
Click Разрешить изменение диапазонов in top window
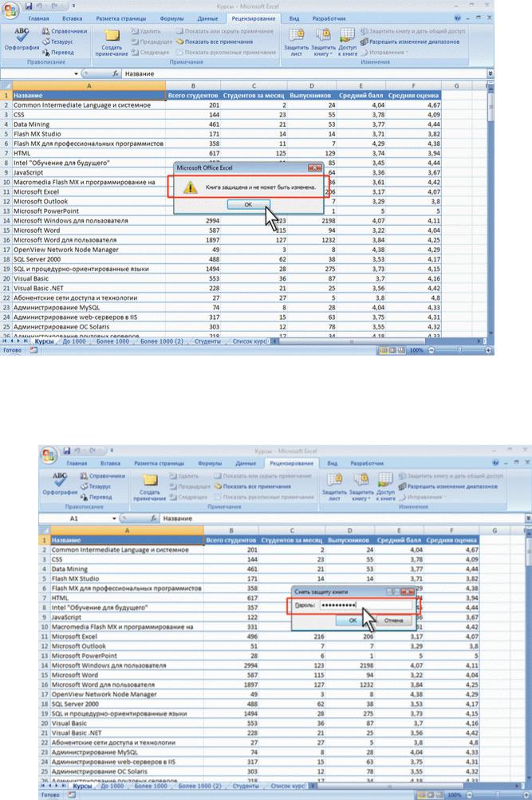[410, 41]
